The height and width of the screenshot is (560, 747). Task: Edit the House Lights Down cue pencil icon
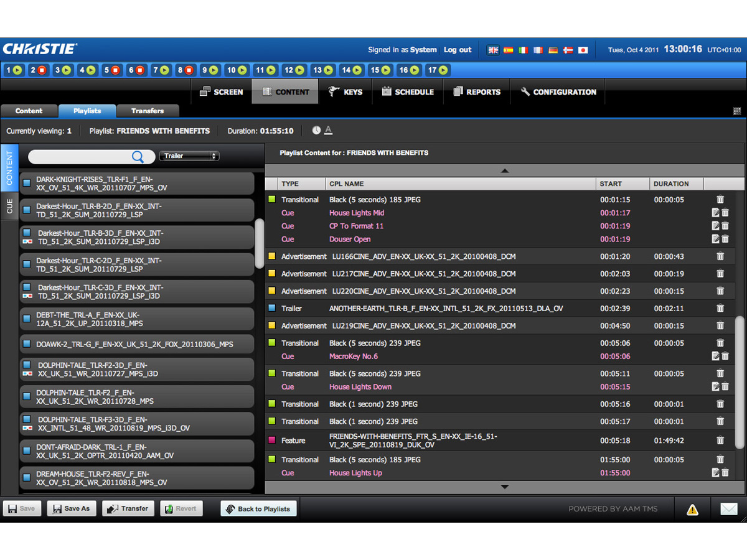tap(715, 386)
